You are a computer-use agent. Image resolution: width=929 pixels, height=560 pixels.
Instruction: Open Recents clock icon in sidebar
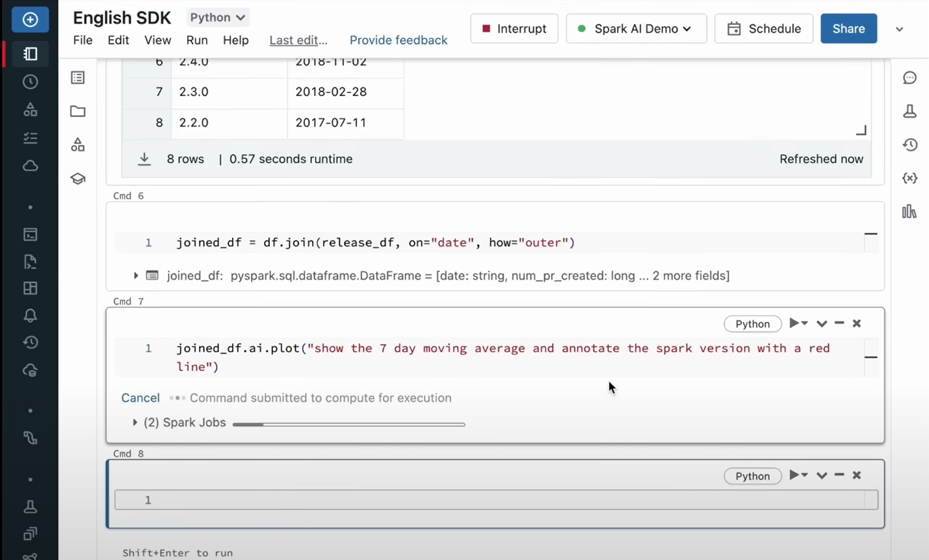30,82
